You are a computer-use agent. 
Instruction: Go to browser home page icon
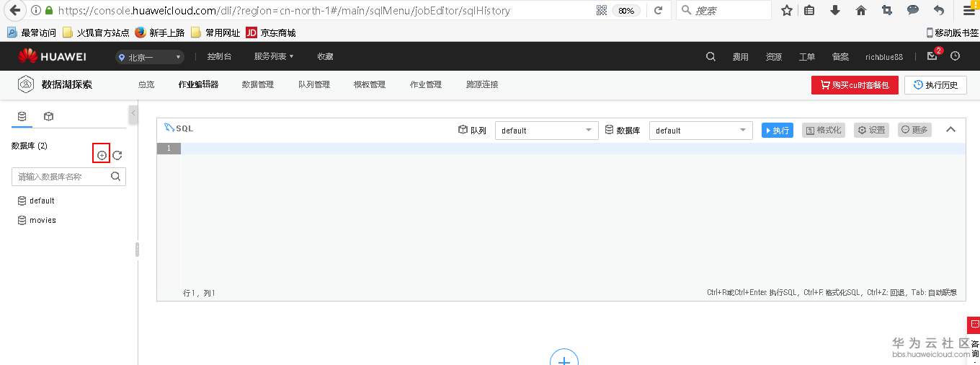pyautogui.click(x=861, y=10)
